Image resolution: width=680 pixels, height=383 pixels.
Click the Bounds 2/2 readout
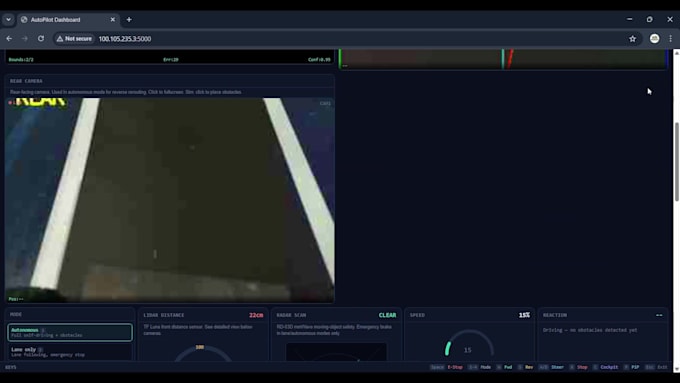tap(21, 59)
